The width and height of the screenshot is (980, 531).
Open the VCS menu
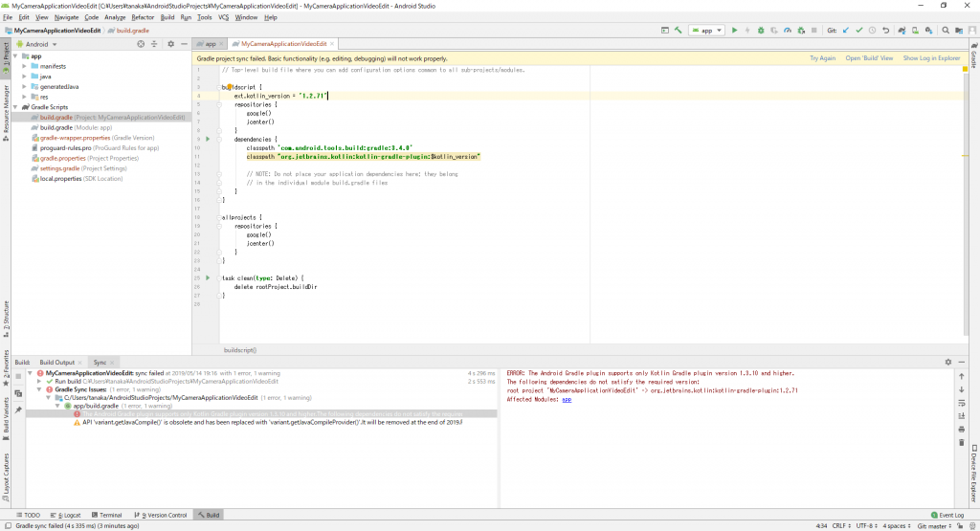(224, 17)
